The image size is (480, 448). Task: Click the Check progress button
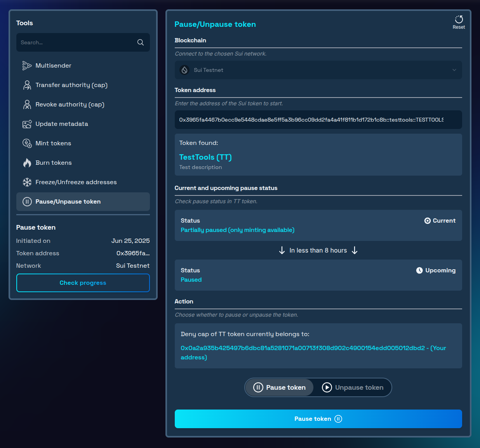83,283
